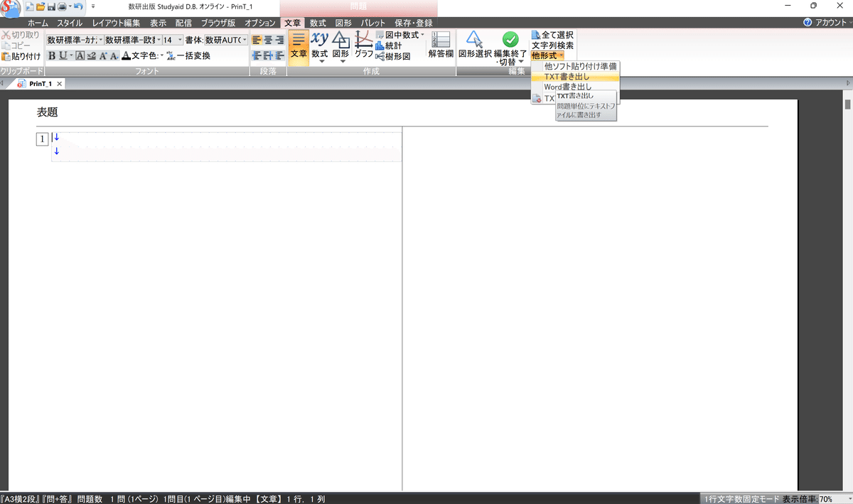Image resolution: width=853 pixels, height=504 pixels.
Task: Toggle underline formatting
Action: [63, 55]
